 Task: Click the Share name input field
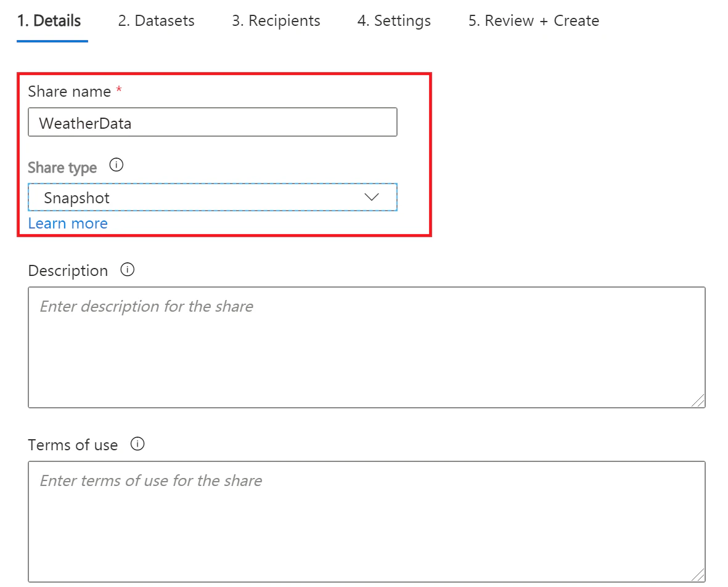(212, 123)
